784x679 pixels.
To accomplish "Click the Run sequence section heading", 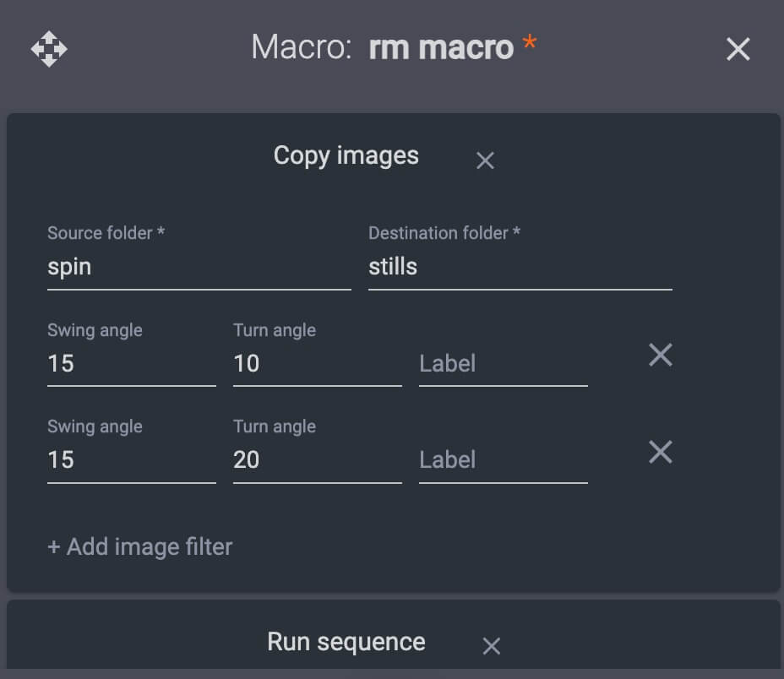I will (x=346, y=642).
